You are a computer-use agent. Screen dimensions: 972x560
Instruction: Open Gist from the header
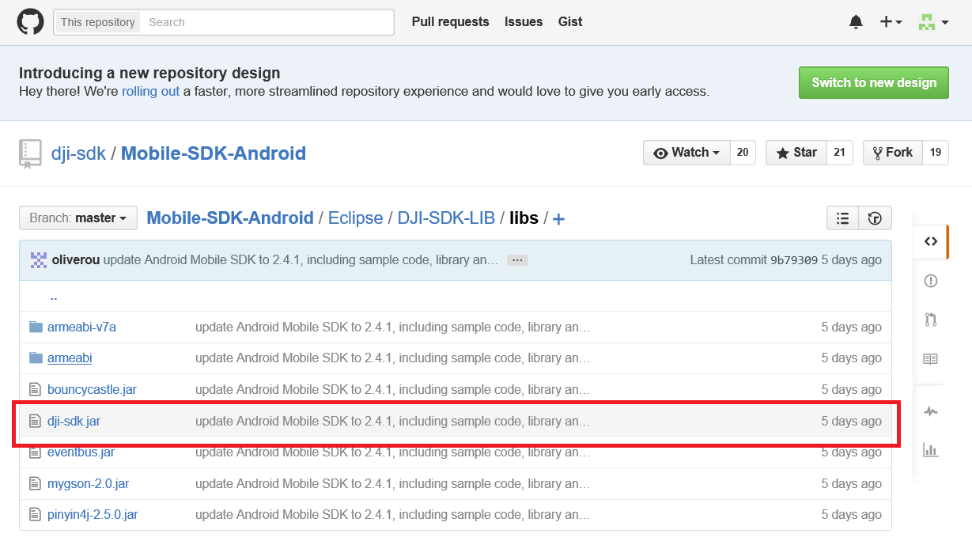point(570,22)
